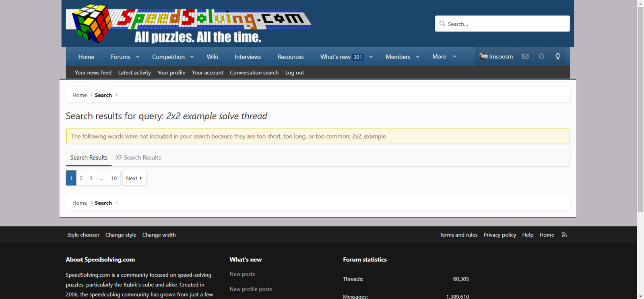Click the Change width footer link
644x299 pixels.
click(x=159, y=235)
